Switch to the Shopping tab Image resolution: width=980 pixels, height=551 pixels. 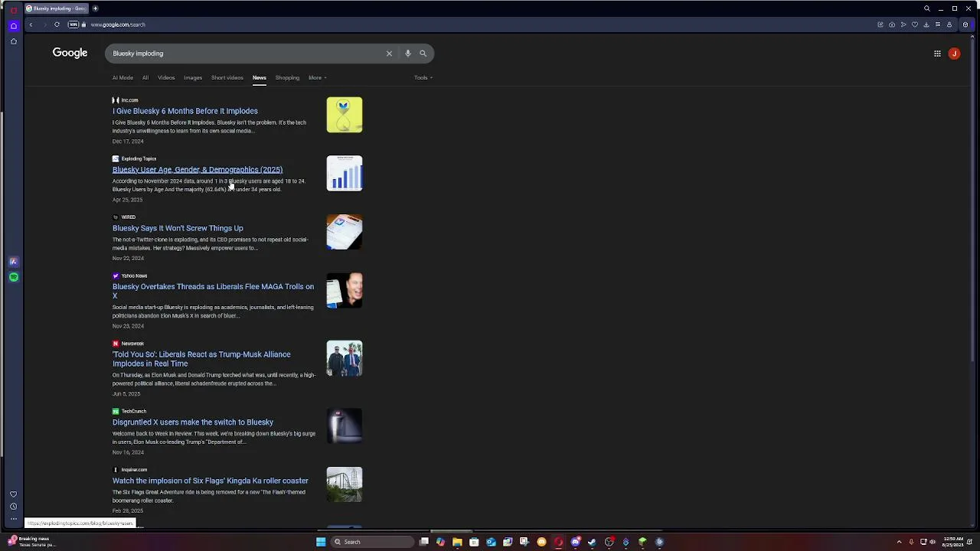tap(287, 77)
